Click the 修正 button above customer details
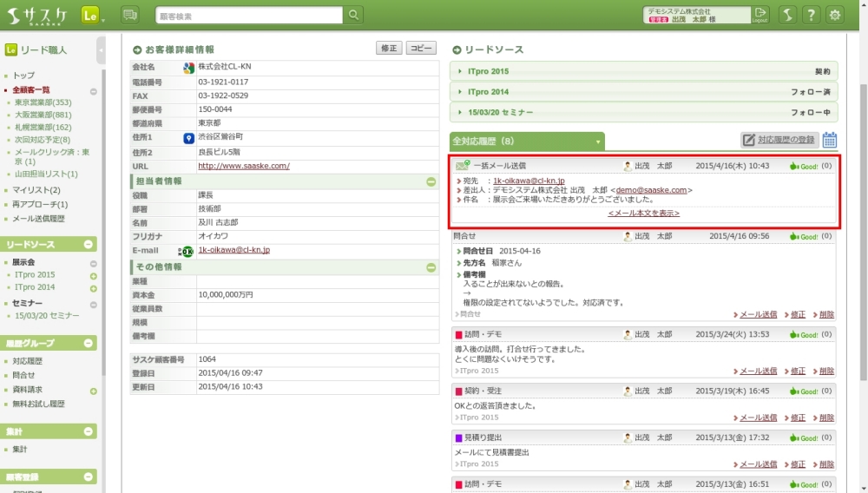The width and height of the screenshot is (868, 493). (x=389, y=48)
